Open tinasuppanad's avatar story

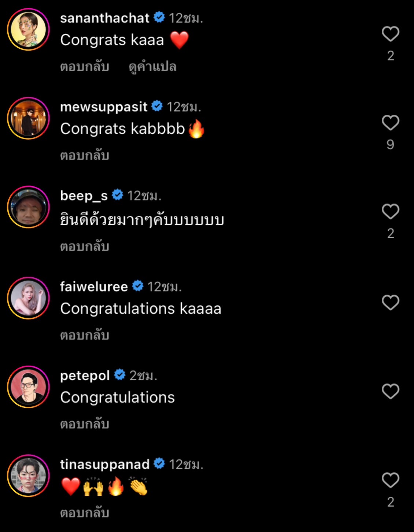point(28,476)
